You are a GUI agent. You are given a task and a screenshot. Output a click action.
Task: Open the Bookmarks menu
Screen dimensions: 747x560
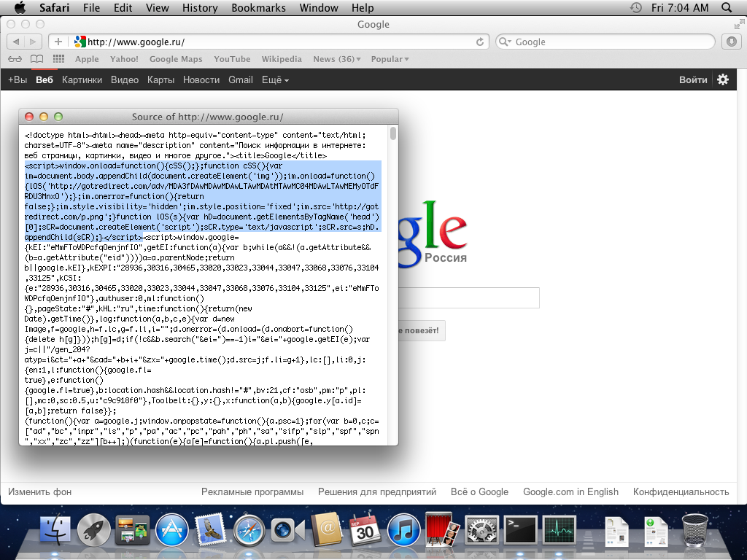click(x=259, y=7)
